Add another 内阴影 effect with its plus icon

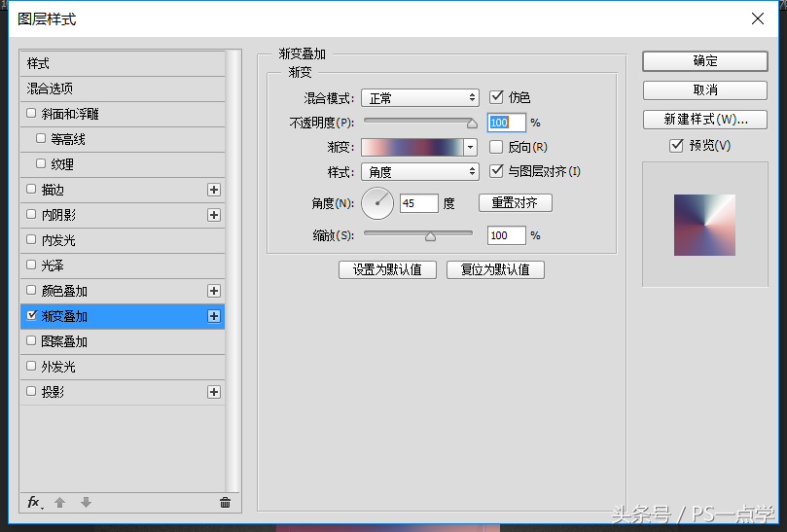click(214, 215)
